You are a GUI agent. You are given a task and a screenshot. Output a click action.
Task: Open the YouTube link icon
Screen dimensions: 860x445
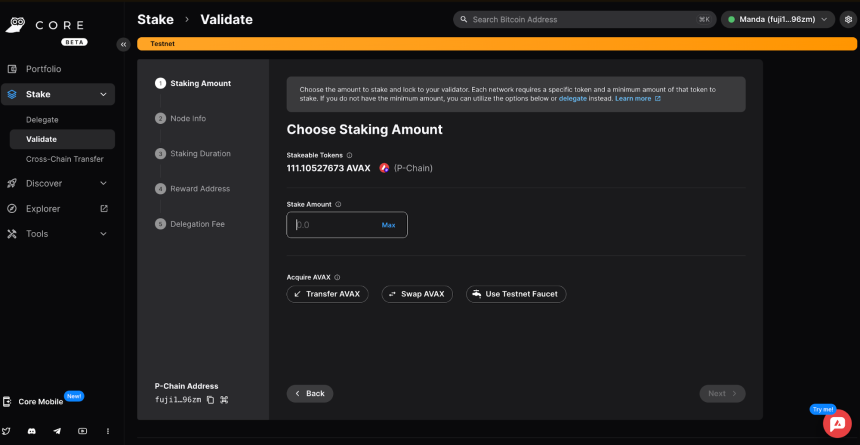(x=82, y=431)
